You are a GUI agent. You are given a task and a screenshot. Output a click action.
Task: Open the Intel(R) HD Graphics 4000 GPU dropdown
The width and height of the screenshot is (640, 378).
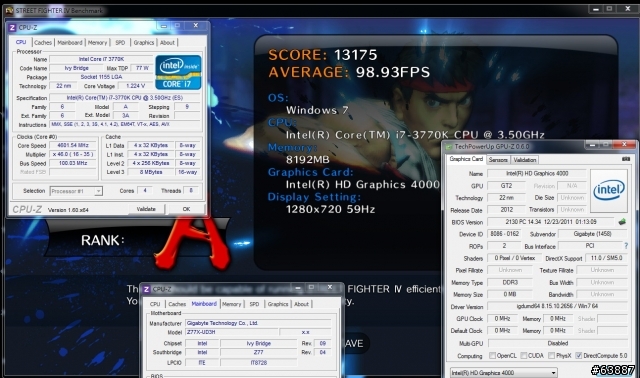pyautogui.click(x=504, y=373)
